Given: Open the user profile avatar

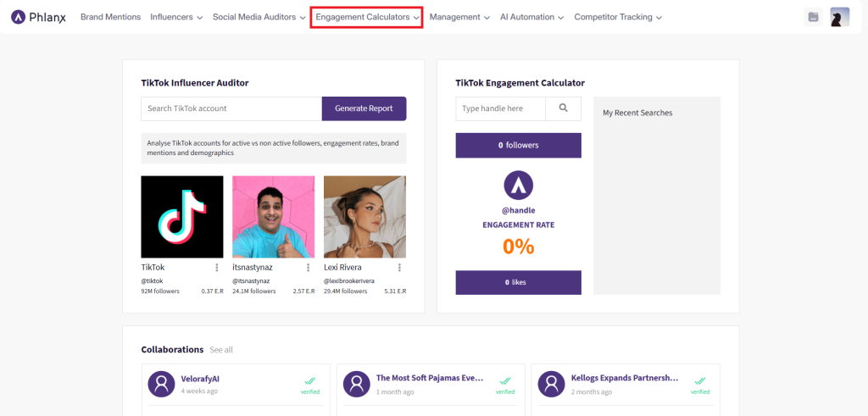Looking at the screenshot, I should [840, 17].
